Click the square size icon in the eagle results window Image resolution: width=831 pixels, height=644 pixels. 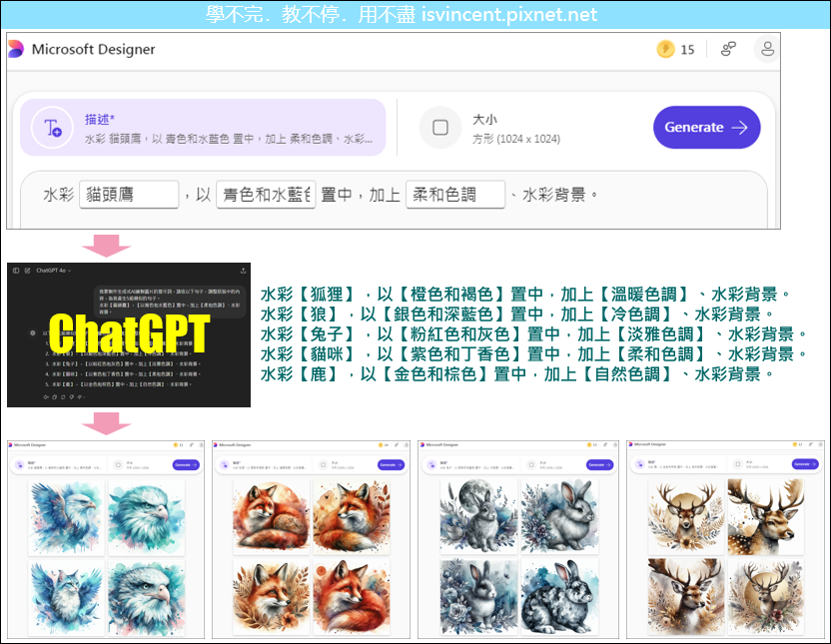coord(118,465)
